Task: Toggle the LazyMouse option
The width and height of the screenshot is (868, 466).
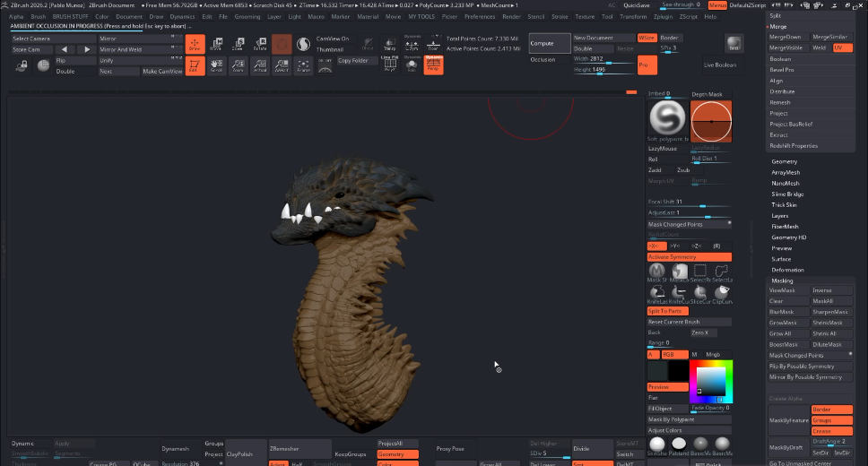Action: click(668, 149)
